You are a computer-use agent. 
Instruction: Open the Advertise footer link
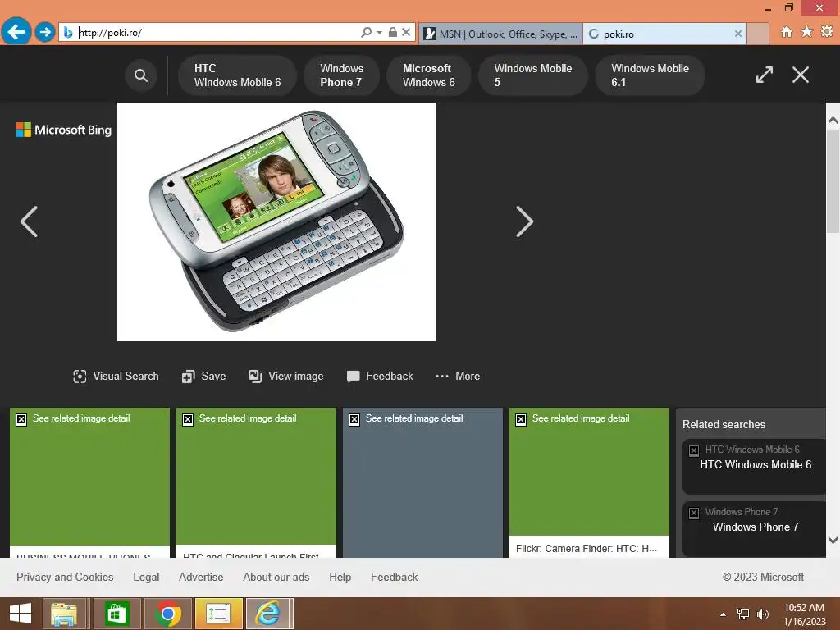point(201,577)
